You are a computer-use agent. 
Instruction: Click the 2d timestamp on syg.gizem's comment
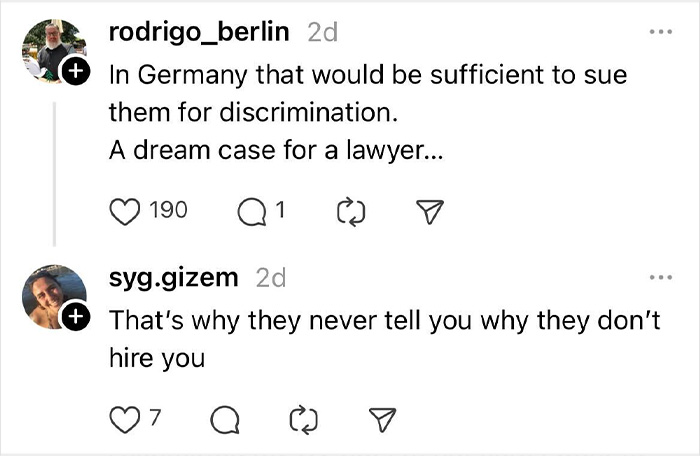click(x=271, y=278)
